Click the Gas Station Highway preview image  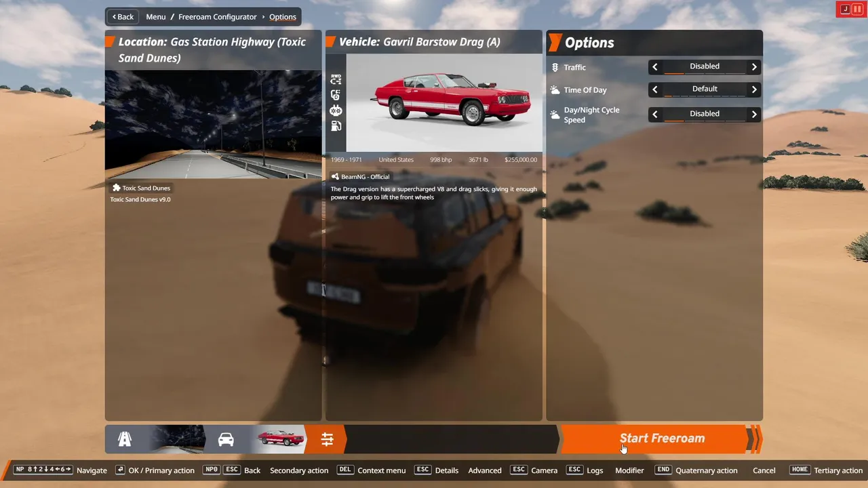[213, 123]
